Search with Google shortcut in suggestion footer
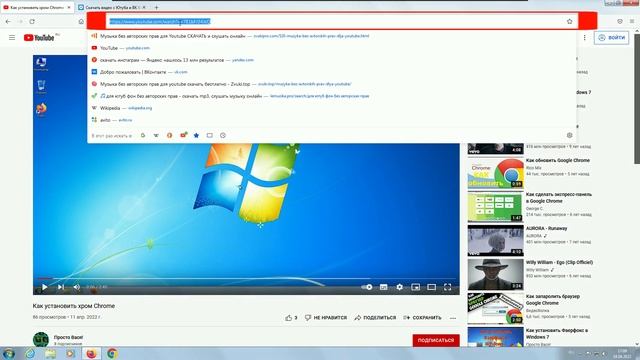 (x=143, y=135)
